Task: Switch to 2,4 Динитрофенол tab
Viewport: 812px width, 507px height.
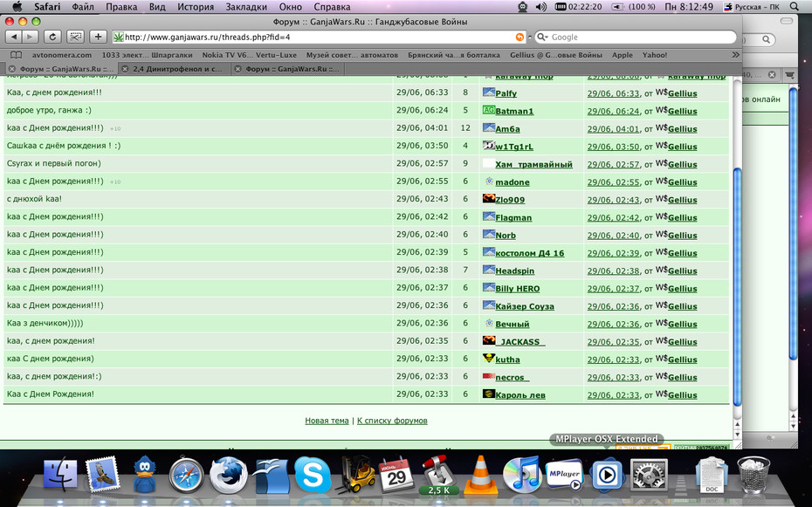Action: pos(175,69)
